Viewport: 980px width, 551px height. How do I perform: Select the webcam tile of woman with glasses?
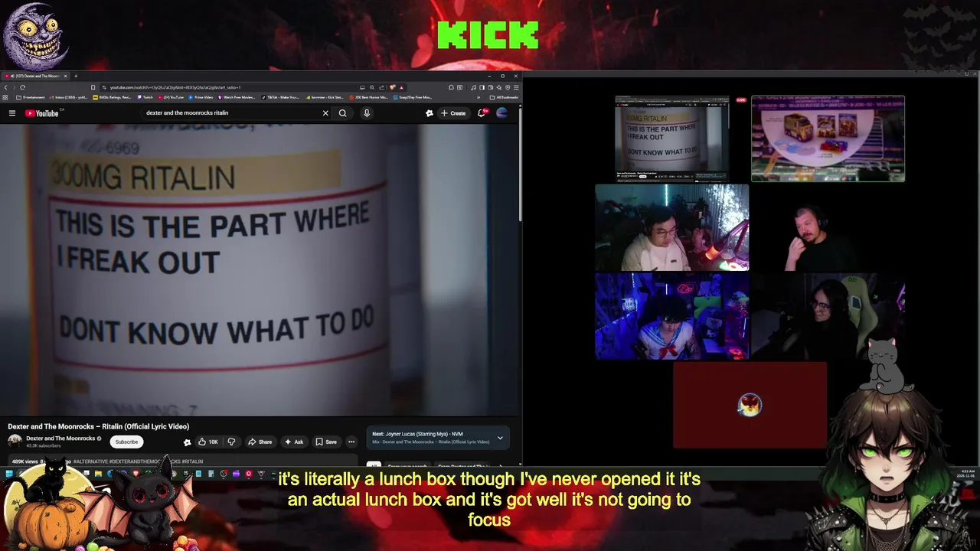827,316
